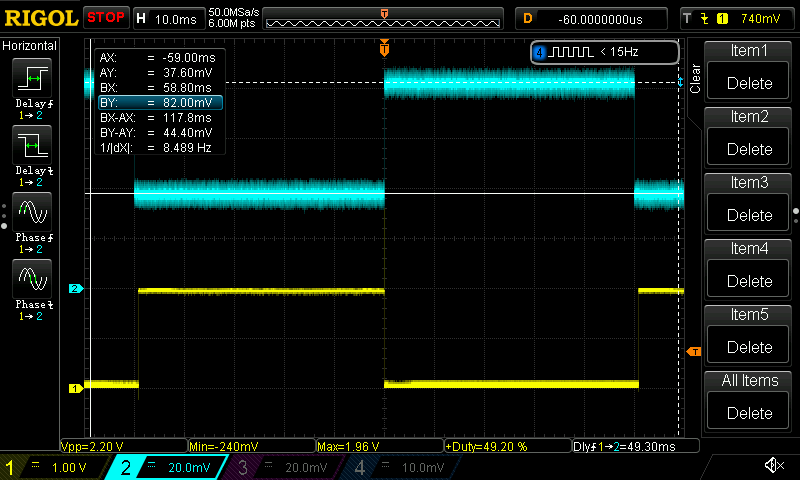Click the orange trigger position marker atop the grid

point(384,48)
